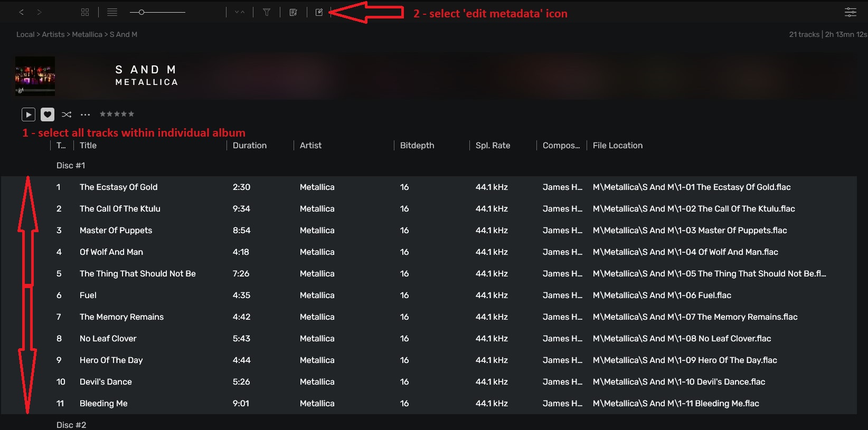The width and height of the screenshot is (868, 430).
Task: Click the edit metadata icon
Action: tap(319, 12)
